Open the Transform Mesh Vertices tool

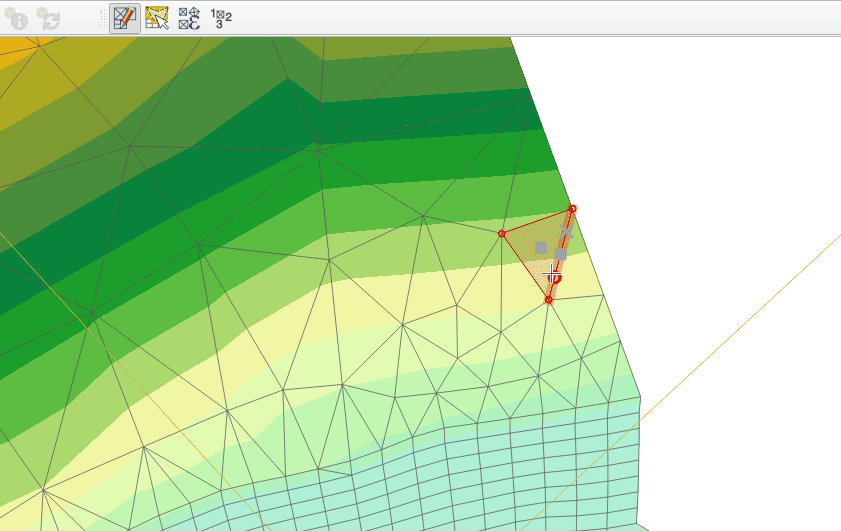point(189,17)
